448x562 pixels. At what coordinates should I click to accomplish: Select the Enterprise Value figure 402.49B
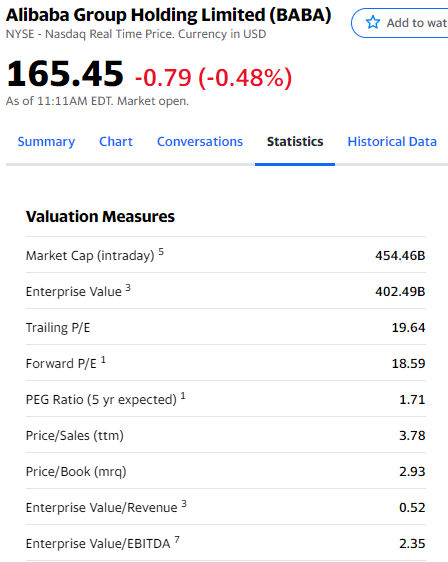tap(400, 291)
